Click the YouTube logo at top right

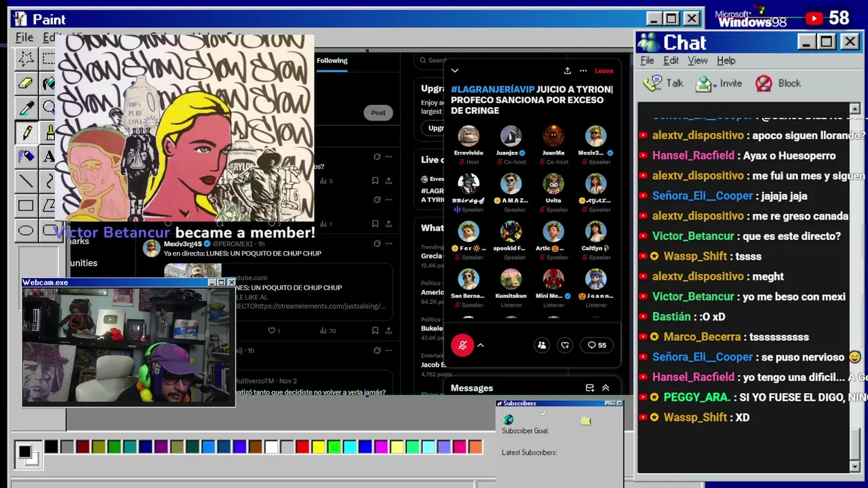pos(814,18)
